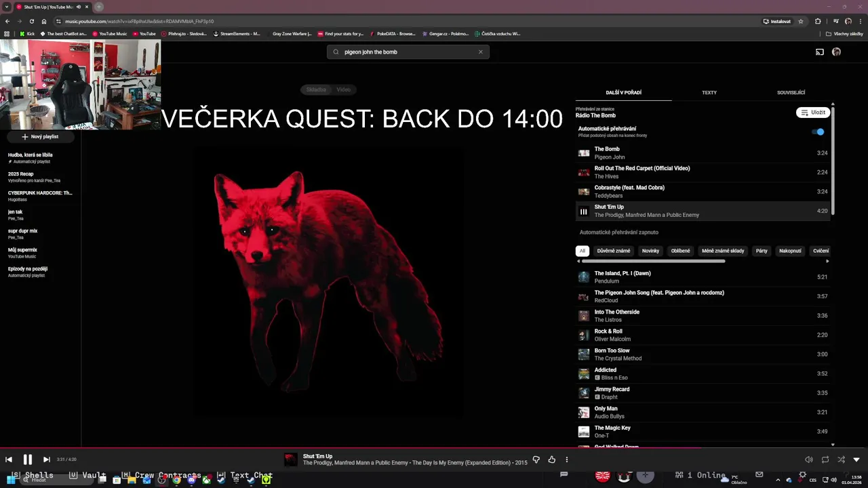The width and height of the screenshot is (868, 488).
Task: Open Hudba, která se líbila playlist
Action: coord(40,158)
